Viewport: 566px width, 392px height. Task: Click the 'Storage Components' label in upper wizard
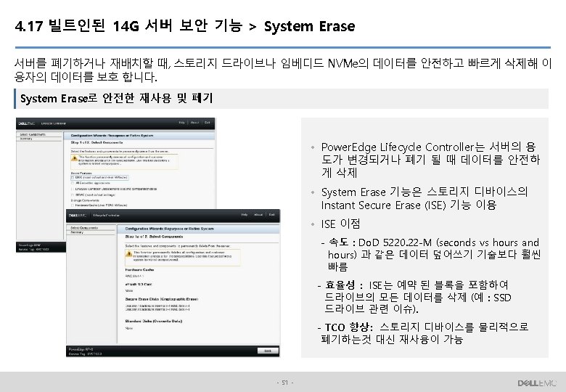click(x=85, y=200)
